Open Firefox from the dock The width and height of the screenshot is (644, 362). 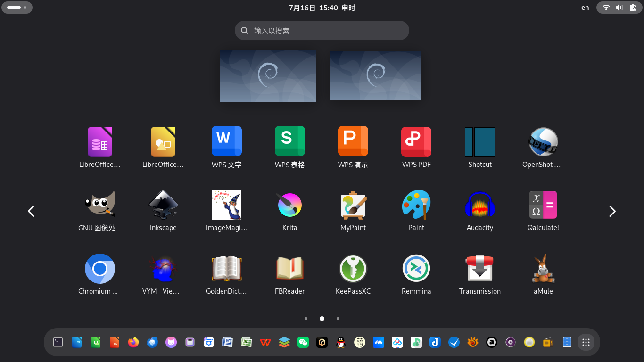pyautogui.click(x=133, y=342)
